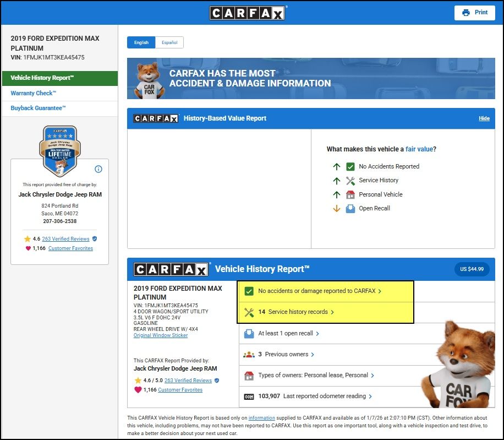504x440 pixels.
Task: Switch language to Español
Action: pos(169,42)
